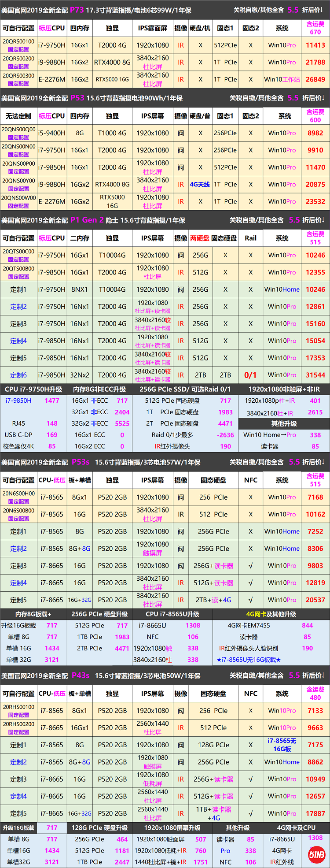330x868 pixels.
Task: Select the Win10工作站 system cell
Action: pyautogui.click(x=282, y=79)
